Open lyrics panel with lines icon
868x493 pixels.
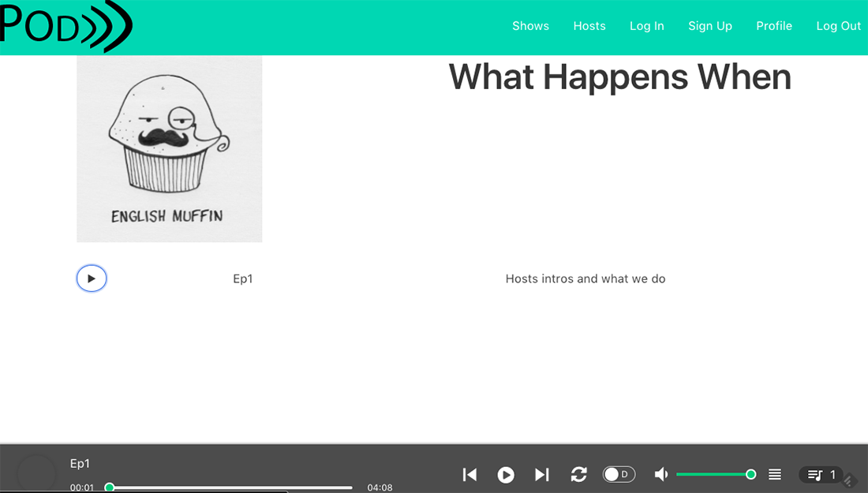775,474
